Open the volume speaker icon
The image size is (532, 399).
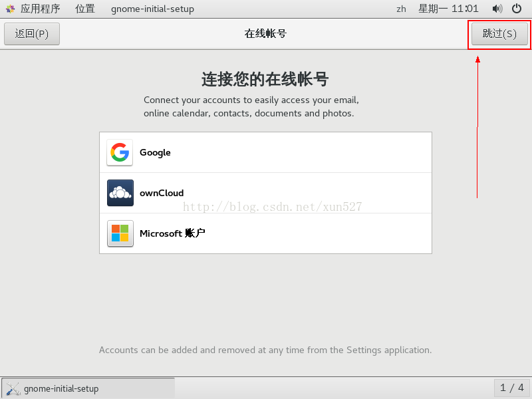(497, 9)
